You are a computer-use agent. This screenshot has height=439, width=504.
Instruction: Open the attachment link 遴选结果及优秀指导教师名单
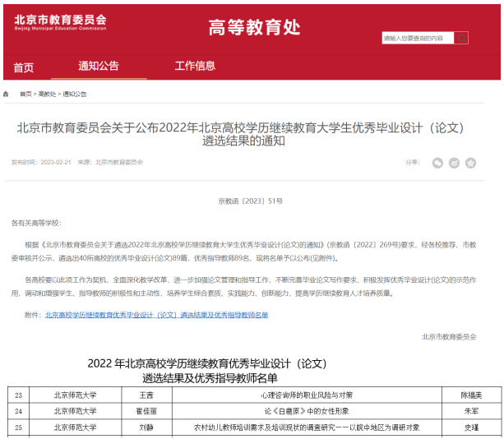click(x=157, y=315)
